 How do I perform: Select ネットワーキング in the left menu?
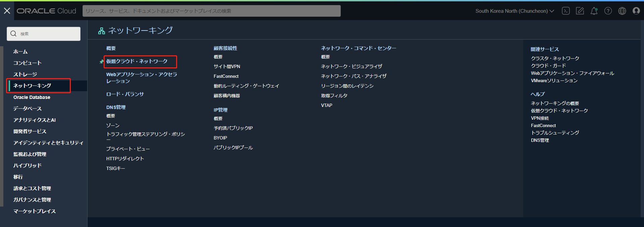[x=32, y=86]
